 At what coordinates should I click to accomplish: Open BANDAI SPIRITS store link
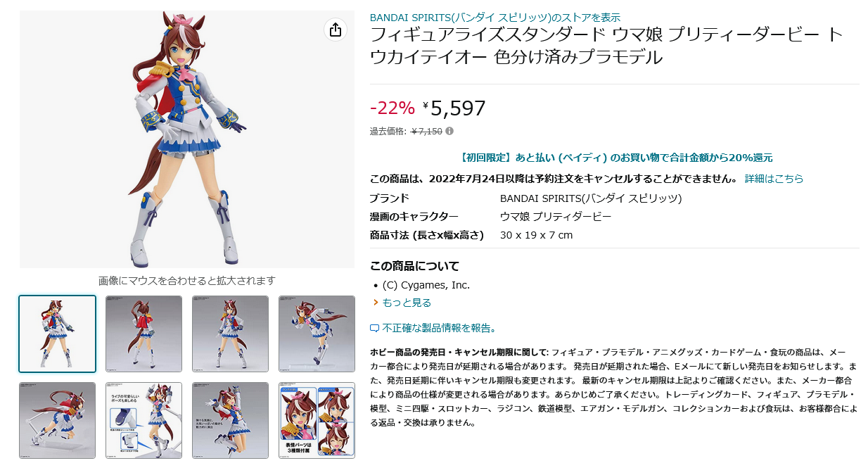tap(495, 18)
